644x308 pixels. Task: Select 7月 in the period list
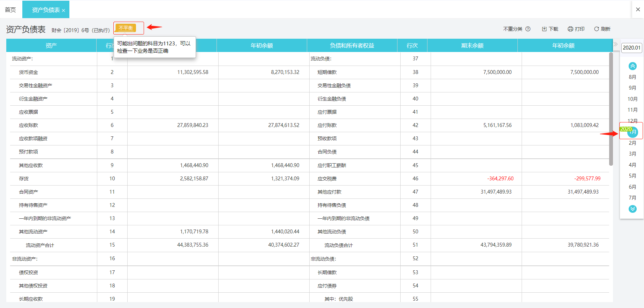(632, 198)
